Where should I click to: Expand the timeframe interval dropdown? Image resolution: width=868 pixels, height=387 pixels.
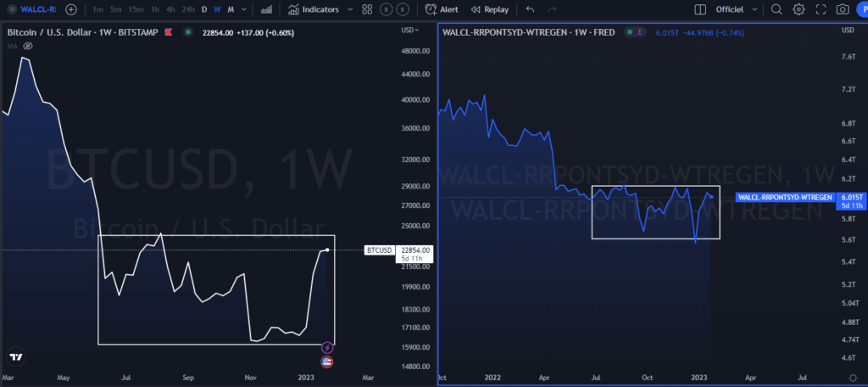click(x=244, y=9)
